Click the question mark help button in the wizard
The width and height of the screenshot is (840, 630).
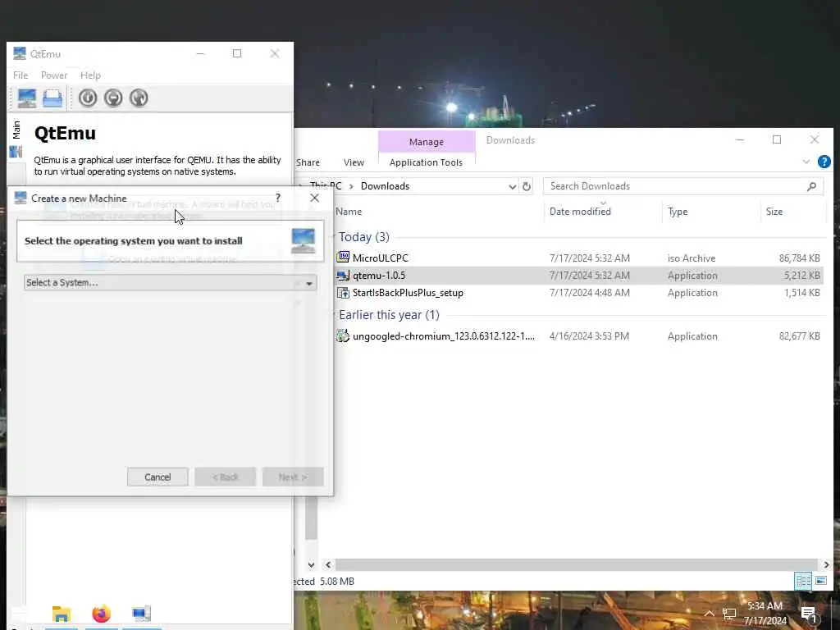pos(277,198)
